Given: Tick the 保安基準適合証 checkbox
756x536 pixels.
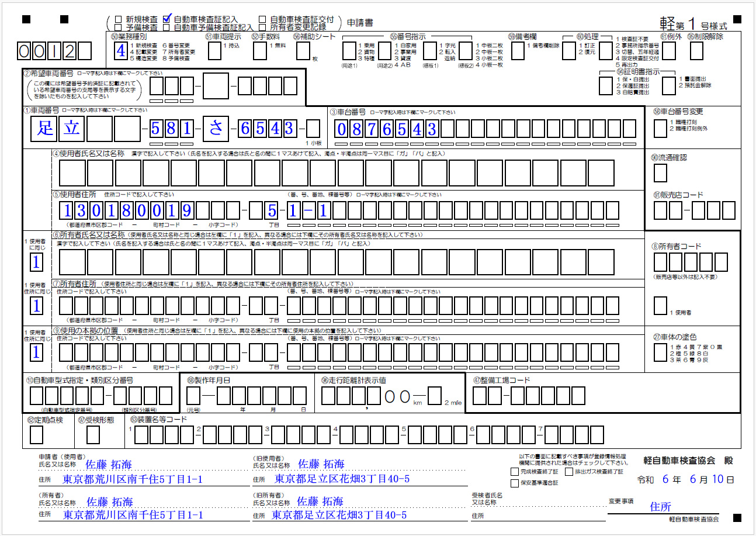Looking at the screenshot, I should coord(514,483).
